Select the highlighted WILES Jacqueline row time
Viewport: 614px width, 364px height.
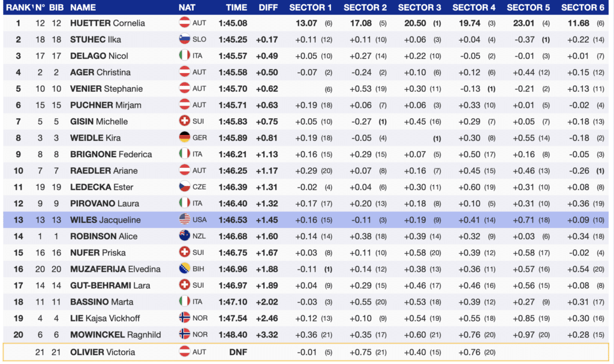point(236,219)
